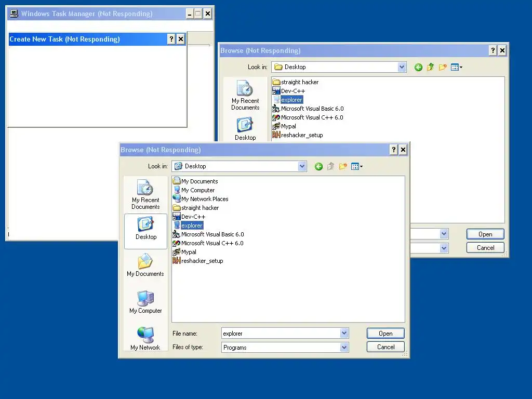The height and width of the screenshot is (399, 532).
Task: Create new folder in rear Browse dialog
Action: (443, 67)
